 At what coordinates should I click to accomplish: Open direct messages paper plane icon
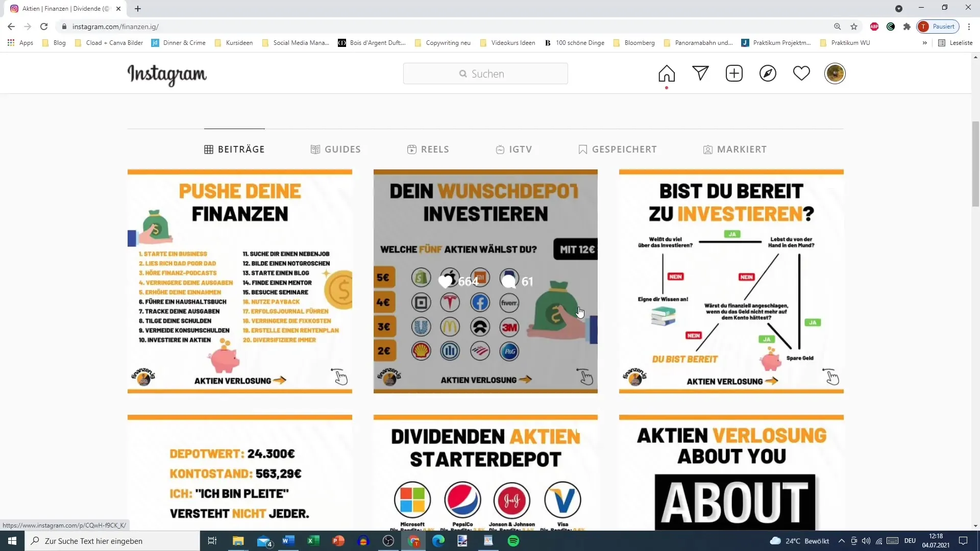pyautogui.click(x=700, y=73)
